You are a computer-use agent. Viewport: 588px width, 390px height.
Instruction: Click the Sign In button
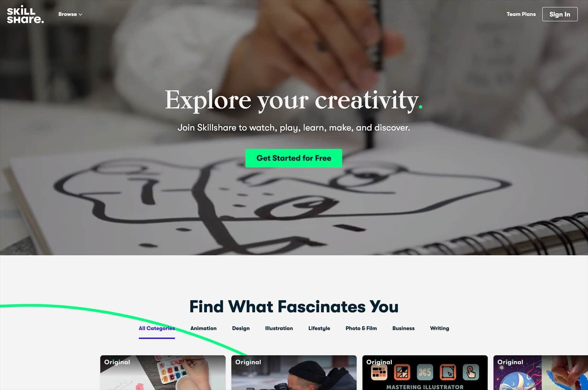560,14
